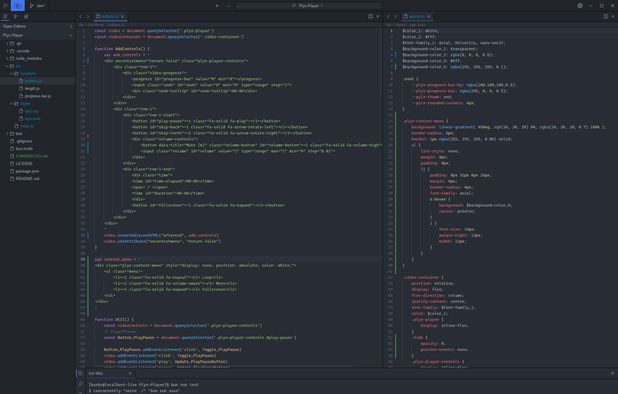
Task: Split the left editor pane
Action: 370,17
